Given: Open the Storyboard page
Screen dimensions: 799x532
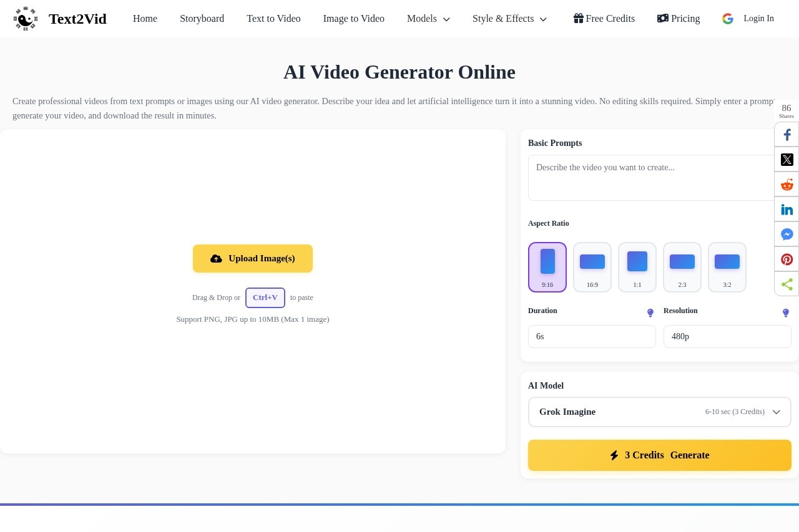Looking at the screenshot, I should click(202, 19).
